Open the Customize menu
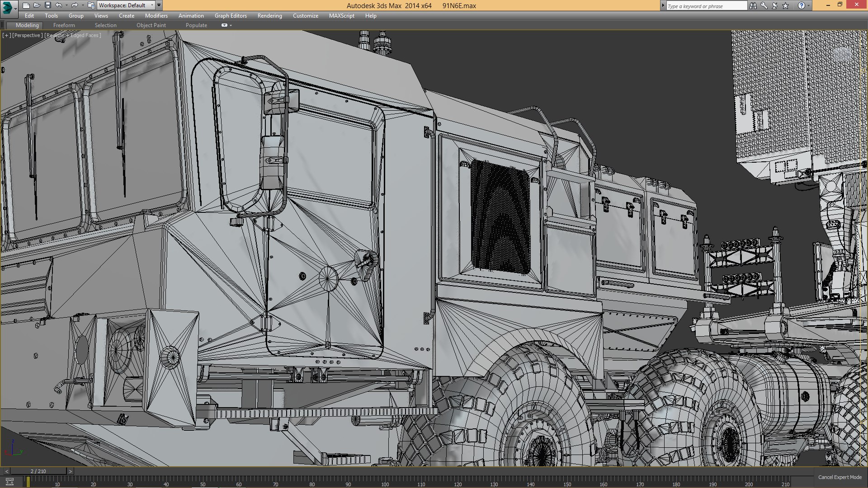 tap(306, 16)
